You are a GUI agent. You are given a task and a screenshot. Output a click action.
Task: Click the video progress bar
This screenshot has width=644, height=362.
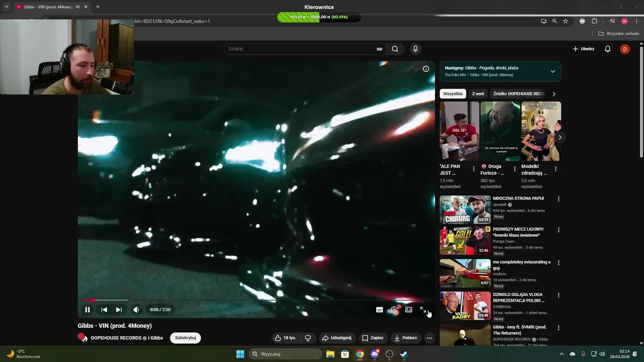coord(256,300)
